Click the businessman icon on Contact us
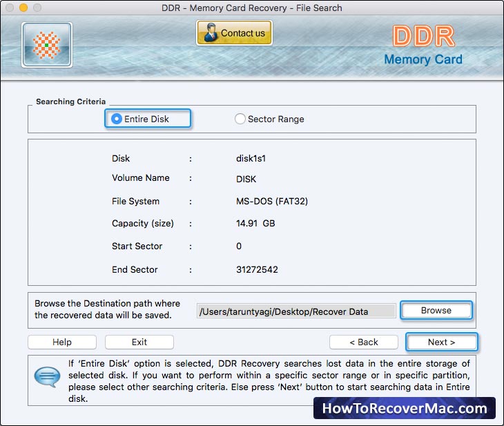The image size is (504, 426). (211, 32)
